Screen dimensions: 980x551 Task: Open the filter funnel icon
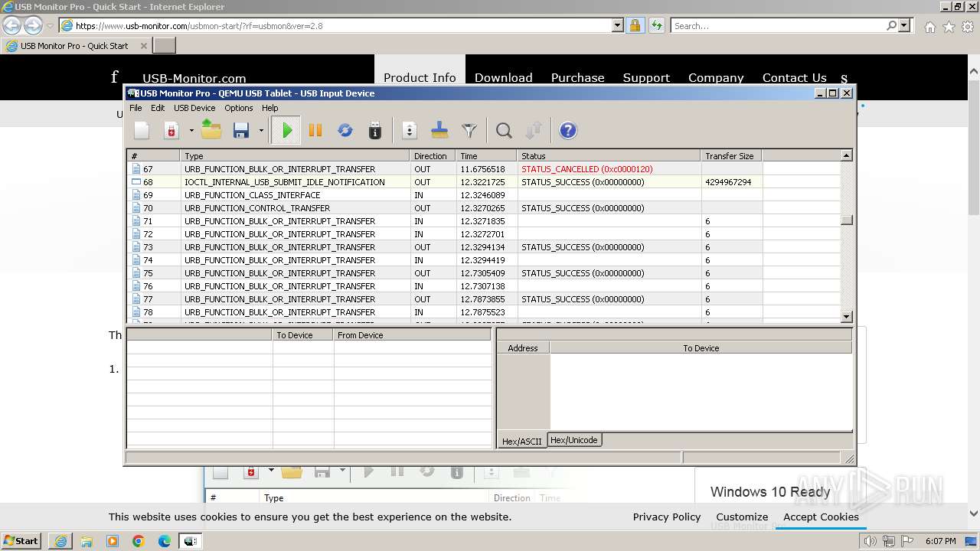(469, 131)
